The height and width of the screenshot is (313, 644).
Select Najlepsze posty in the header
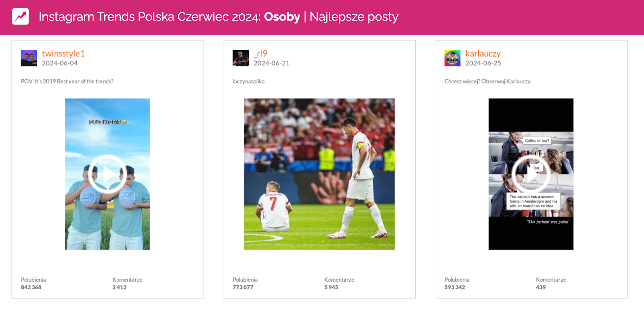pyautogui.click(x=354, y=16)
